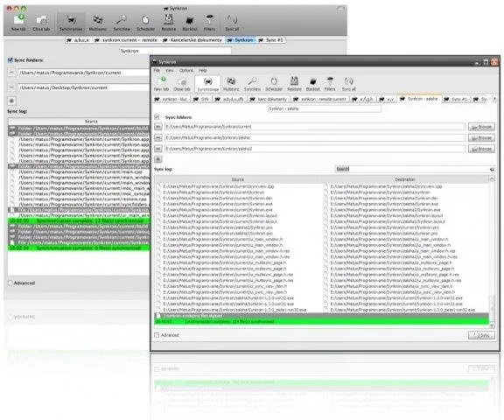Click Sync all in the front window toolbar
Viewport: 504px width, 420px height.
point(349,84)
